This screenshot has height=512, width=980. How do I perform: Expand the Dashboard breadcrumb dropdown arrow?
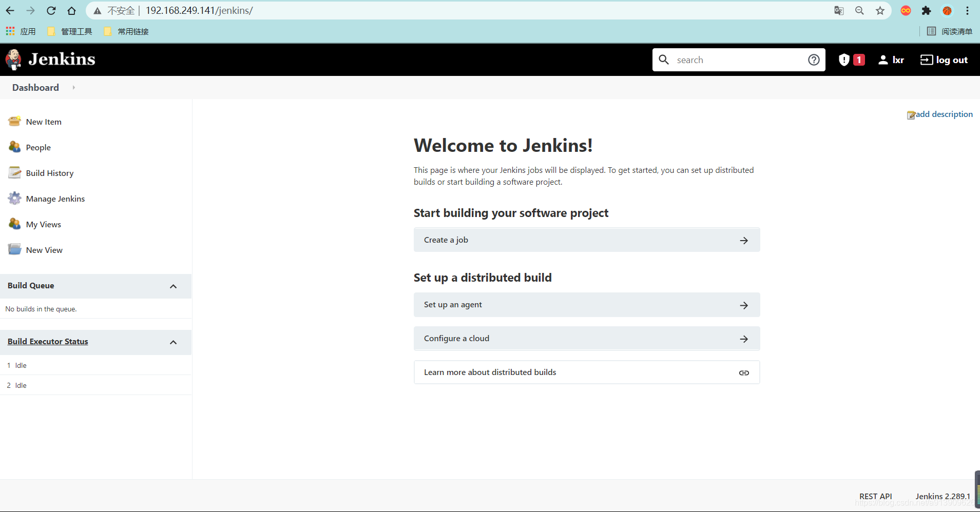tap(74, 88)
